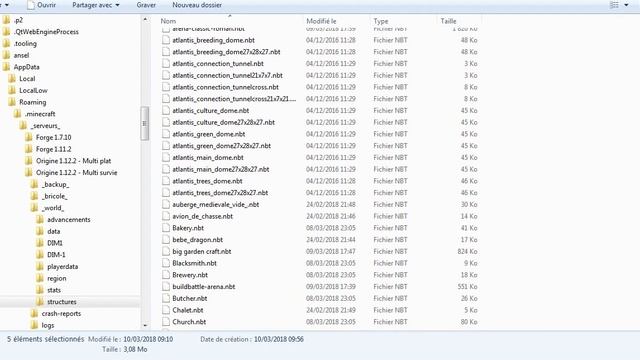Open the ansel folder in tree
The width and height of the screenshot is (640, 360).
point(21,55)
